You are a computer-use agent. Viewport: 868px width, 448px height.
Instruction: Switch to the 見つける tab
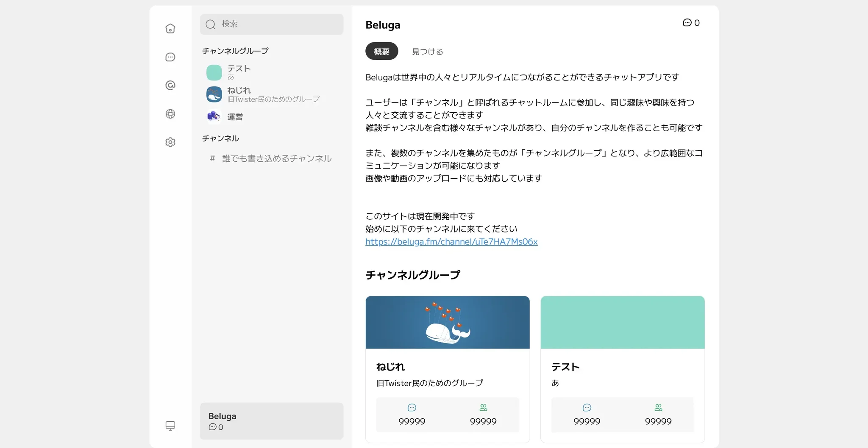pos(427,51)
